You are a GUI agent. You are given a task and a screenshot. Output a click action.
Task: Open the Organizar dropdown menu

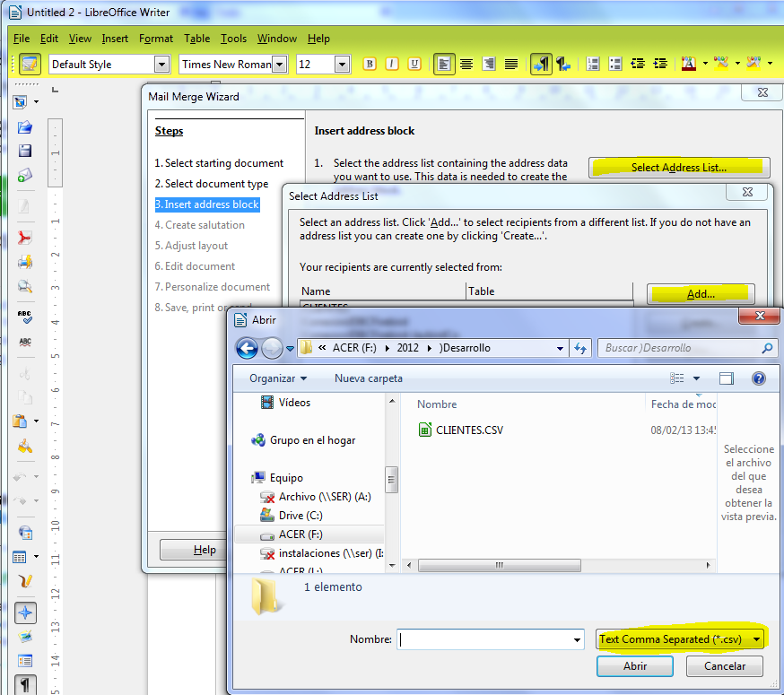coord(278,378)
